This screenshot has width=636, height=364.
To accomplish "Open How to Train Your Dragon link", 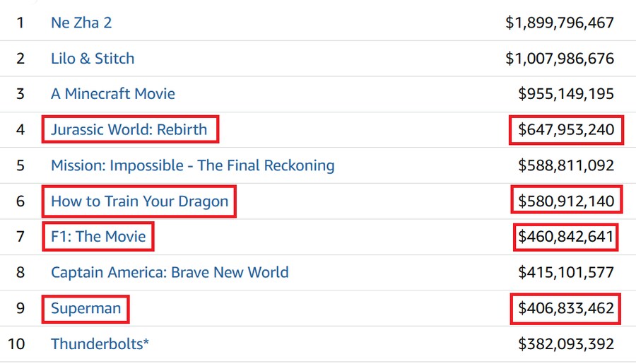I will coord(139,201).
